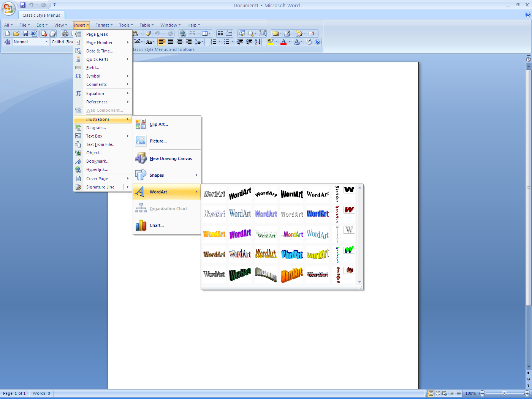Select the Format Painter brush icon

click(x=149, y=33)
